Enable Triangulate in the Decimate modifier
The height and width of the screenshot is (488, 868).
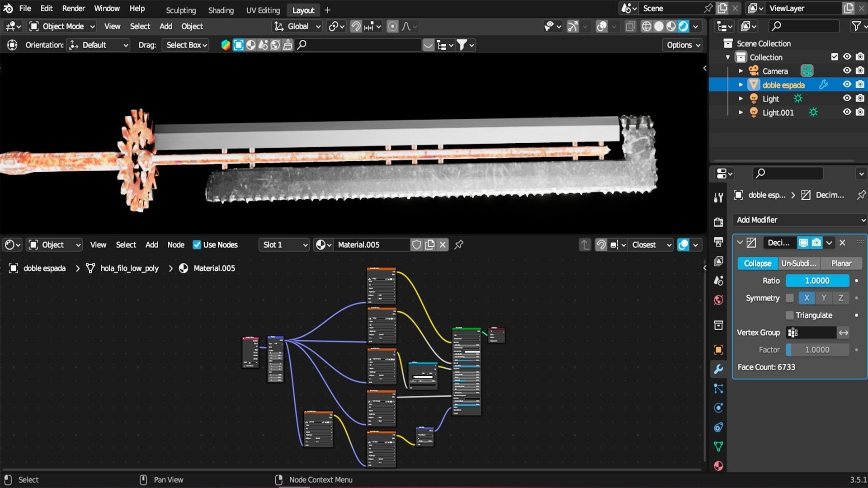pos(790,315)
